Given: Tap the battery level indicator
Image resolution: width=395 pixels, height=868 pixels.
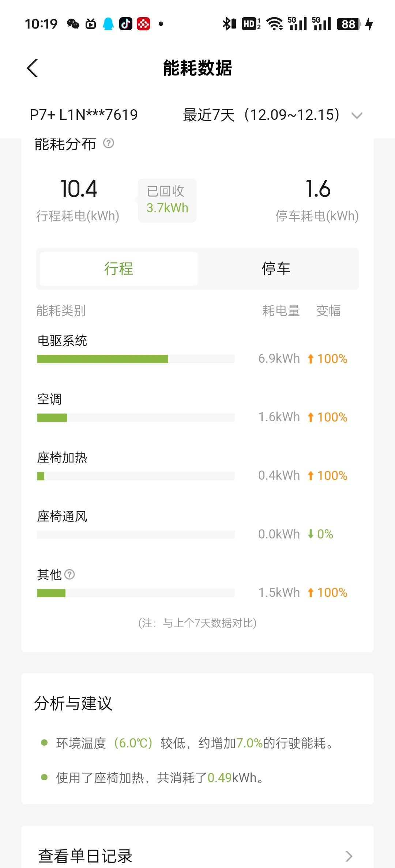Looking at the screenshot, I should tap(349, 24).
